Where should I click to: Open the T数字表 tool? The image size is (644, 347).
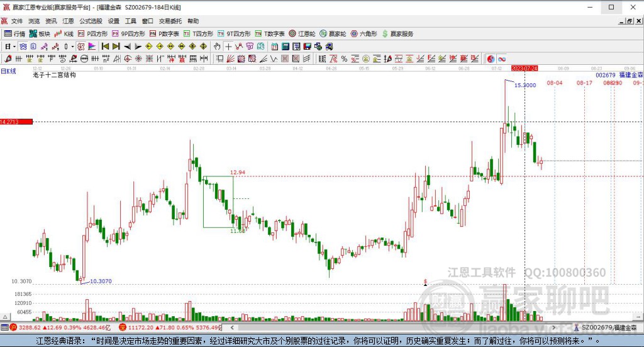click(270, 34)
